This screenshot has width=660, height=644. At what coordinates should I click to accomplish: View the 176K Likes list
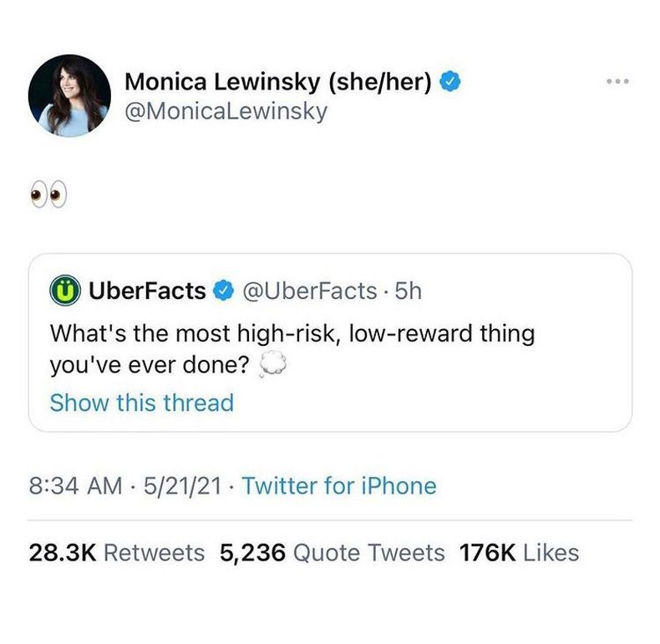coord(519,552)
